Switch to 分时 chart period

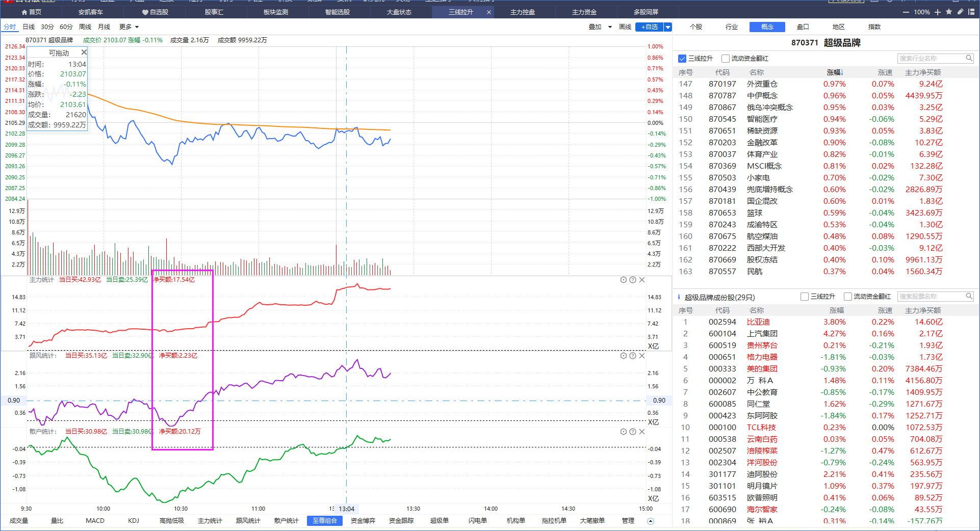point(10,27)
